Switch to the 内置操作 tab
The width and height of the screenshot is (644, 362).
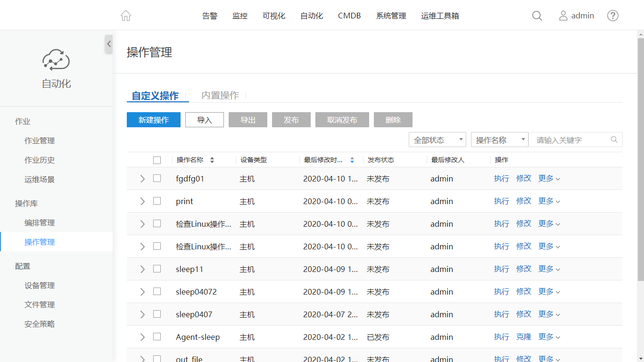point(220,95)
